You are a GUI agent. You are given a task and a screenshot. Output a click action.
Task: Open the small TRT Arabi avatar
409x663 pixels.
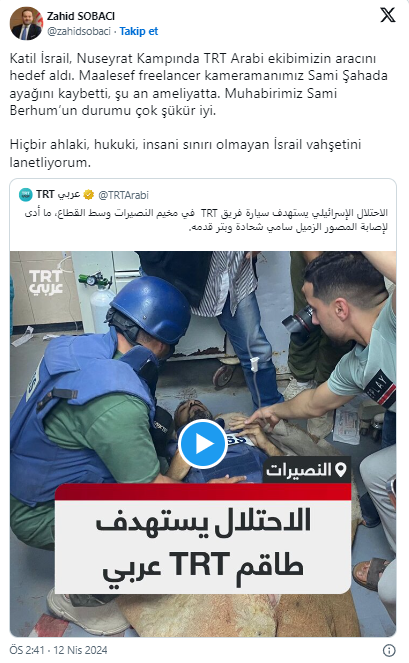pos(26,195)
